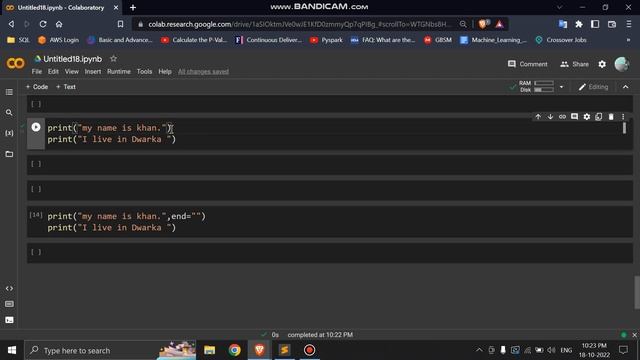Open more cell actions menu
640x360 pixels.
click(x=623, y=117)
